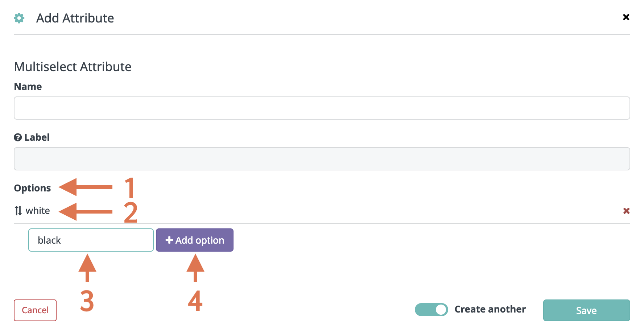The image size is (644, 335).
Task: Close the Add Attribute dialog
Action: 626,17
